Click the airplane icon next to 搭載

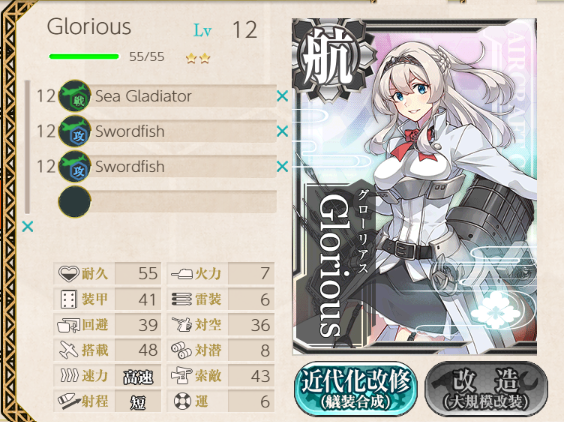68,350
